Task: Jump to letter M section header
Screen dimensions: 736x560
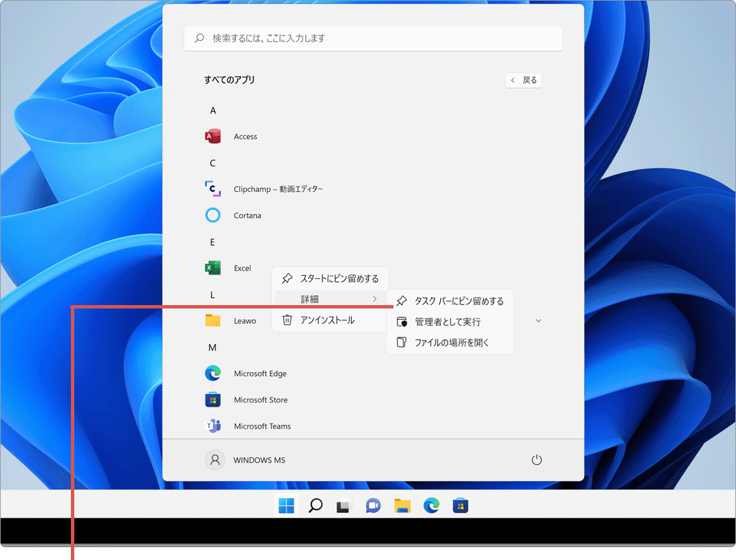Action: click(x=212, y=347)
